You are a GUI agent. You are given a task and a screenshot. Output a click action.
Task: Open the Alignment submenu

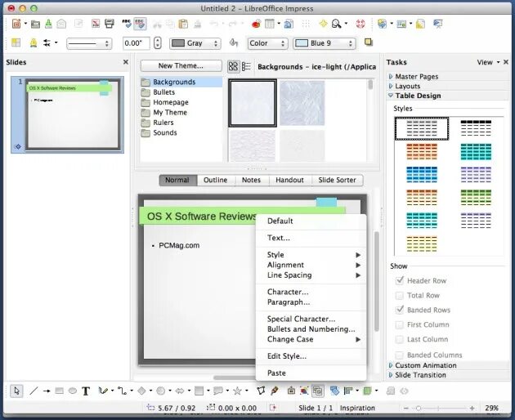click(311, 265)
